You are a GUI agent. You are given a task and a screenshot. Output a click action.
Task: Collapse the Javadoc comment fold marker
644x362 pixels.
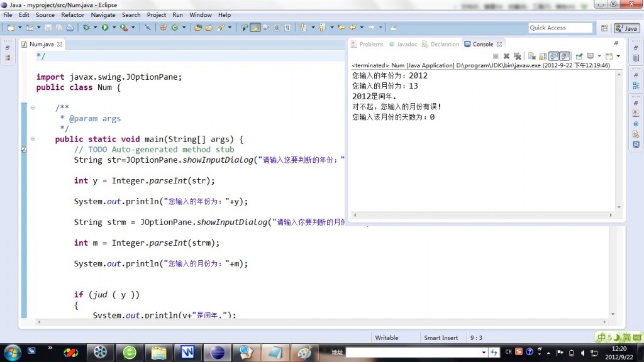tap(33, 107)
